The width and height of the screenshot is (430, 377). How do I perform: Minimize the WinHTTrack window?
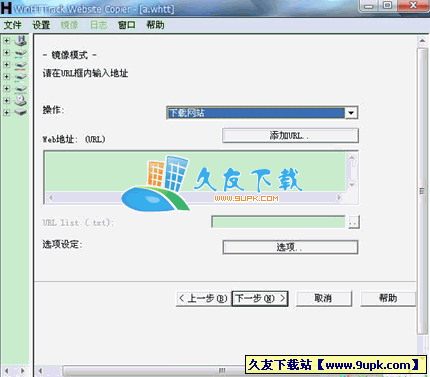pyautogui.click(x=369, y=6)
